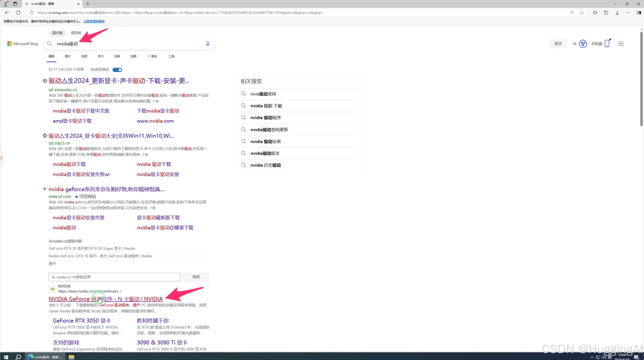Open the Microsoft Rewards medal icon
Viewport: 644px width, 360px height.
point(583,44)
